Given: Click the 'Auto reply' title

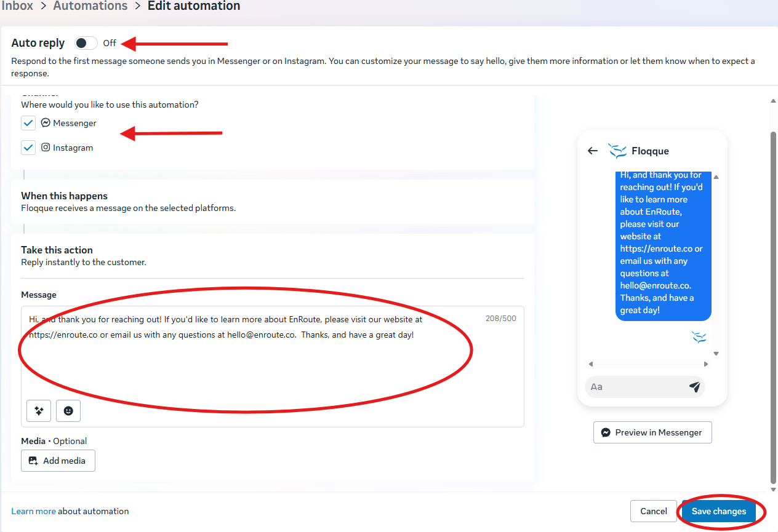Looking at the screenshot, I should [38, 43].
